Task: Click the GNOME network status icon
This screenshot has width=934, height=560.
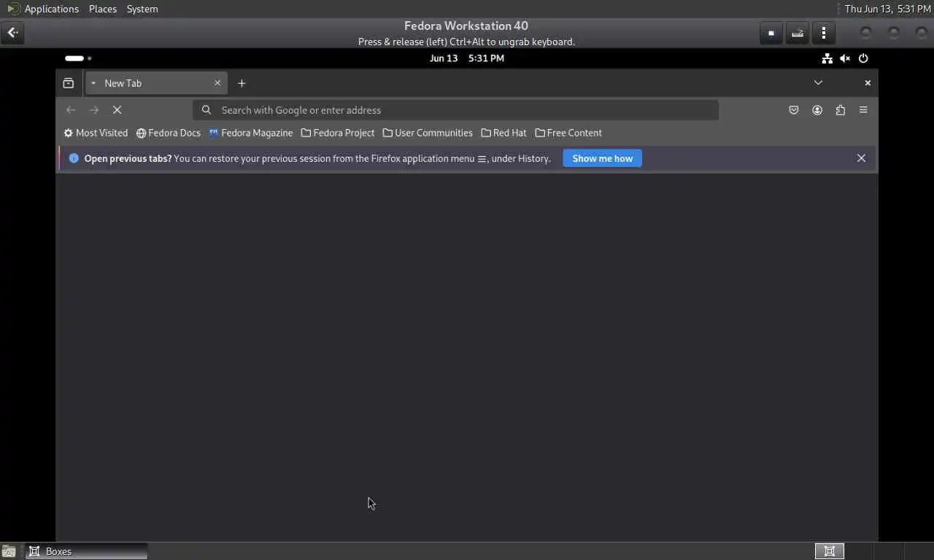Action: point(827,58)
